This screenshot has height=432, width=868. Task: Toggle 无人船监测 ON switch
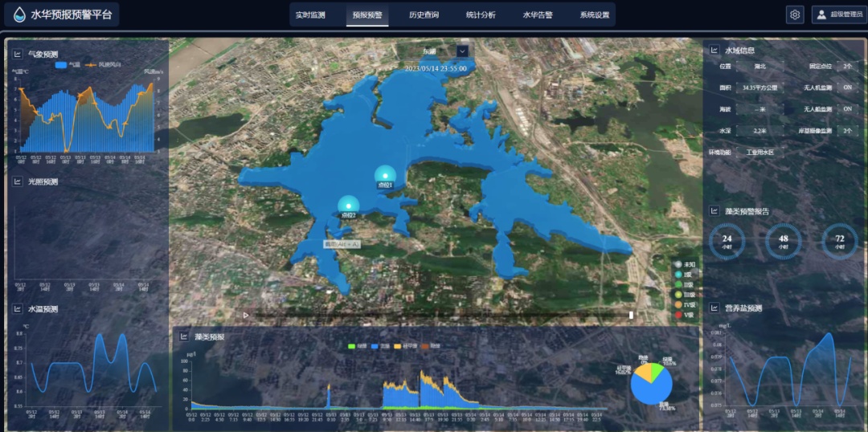846,109
